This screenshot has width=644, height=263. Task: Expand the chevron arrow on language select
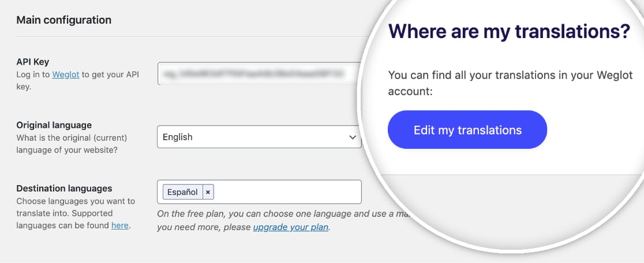pyautogui.click(x=352, y=137)
